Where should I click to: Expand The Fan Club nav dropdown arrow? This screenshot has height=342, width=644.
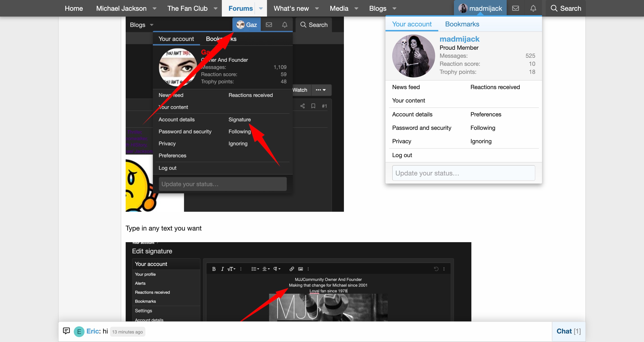216,8
